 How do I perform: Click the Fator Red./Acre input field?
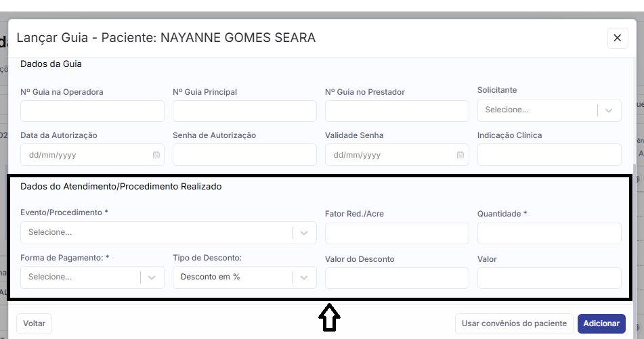(397, 233)
